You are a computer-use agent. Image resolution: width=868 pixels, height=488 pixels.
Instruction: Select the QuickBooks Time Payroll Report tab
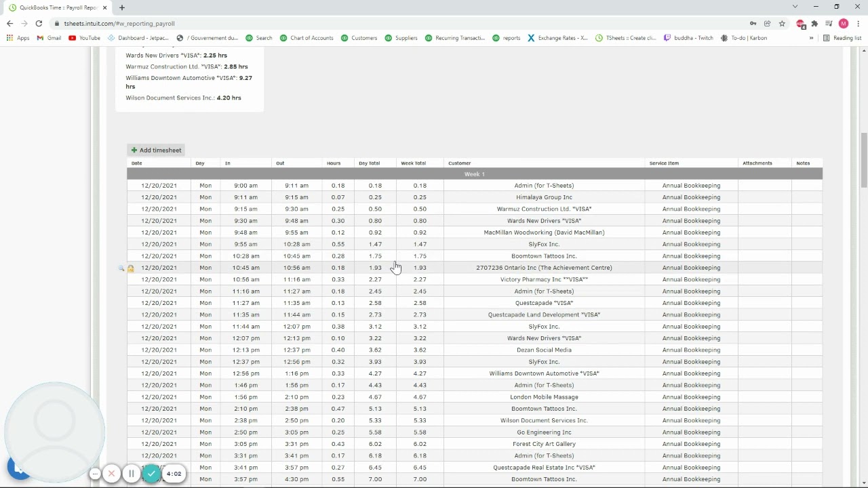(x=58, y=7)
